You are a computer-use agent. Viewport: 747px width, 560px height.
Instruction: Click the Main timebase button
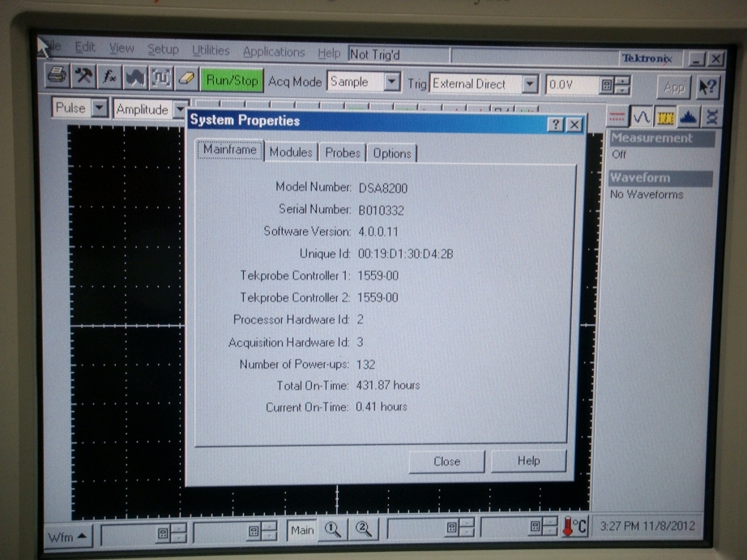302,530
